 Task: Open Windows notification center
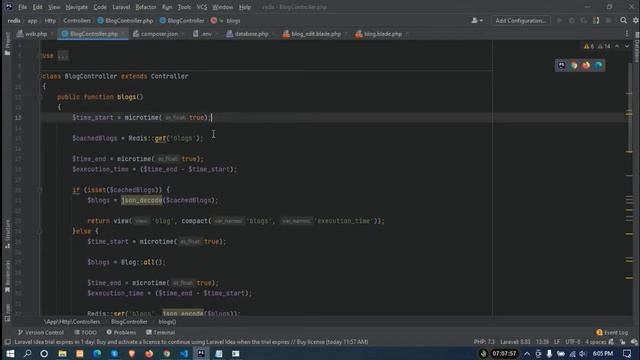coord(627,353)
